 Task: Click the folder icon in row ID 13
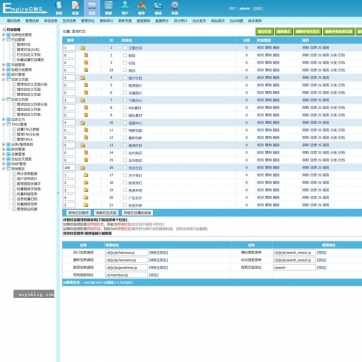[83, 145]
